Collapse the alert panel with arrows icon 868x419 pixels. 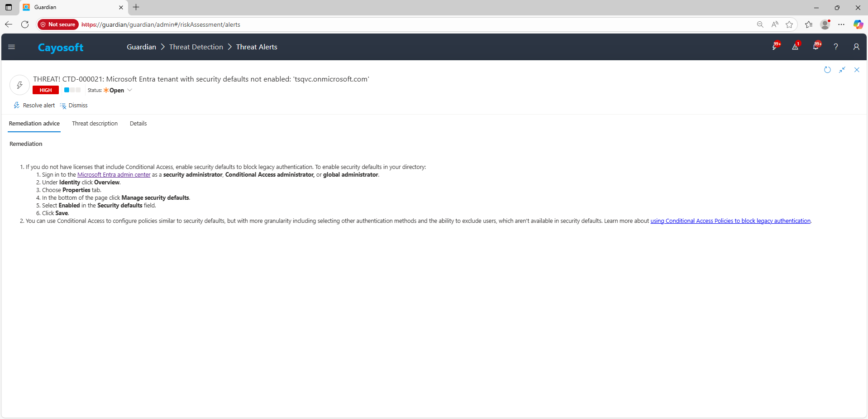click(x=842, y=70)
